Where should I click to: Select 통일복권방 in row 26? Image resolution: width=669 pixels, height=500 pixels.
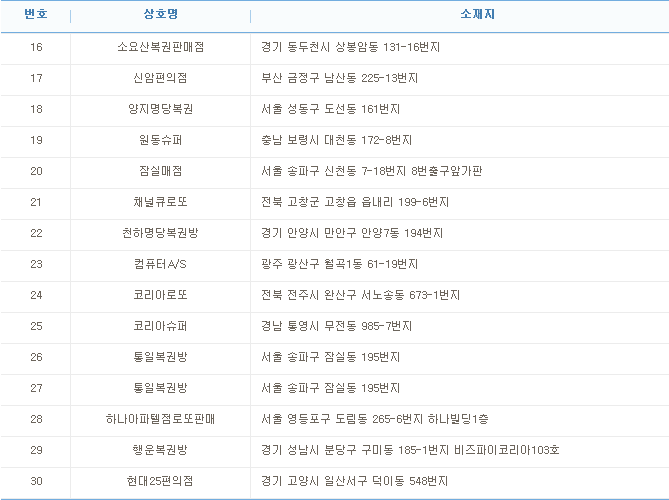click(x=160, y=357)
